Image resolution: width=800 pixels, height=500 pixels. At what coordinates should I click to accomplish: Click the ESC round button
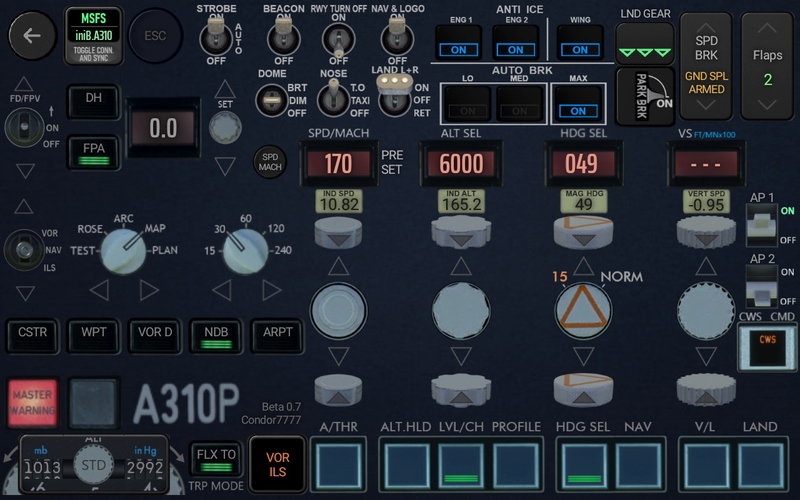(155, 36)
